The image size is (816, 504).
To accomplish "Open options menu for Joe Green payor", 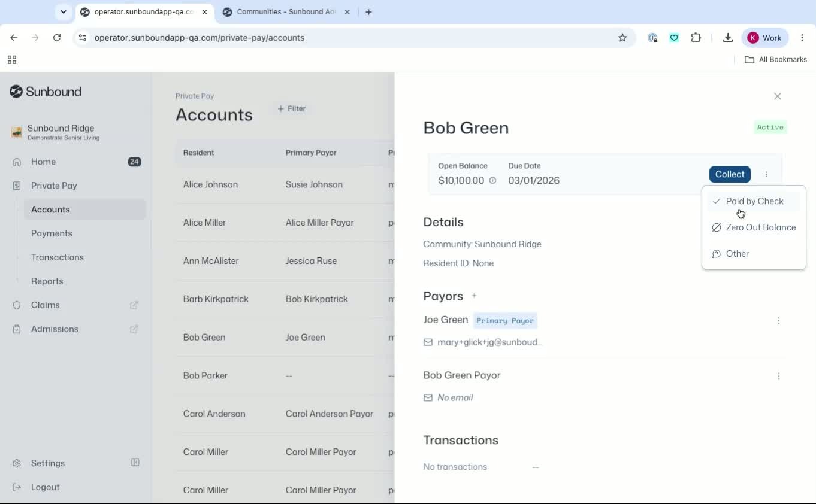I will pyautogui.click(x=779, y=321).
